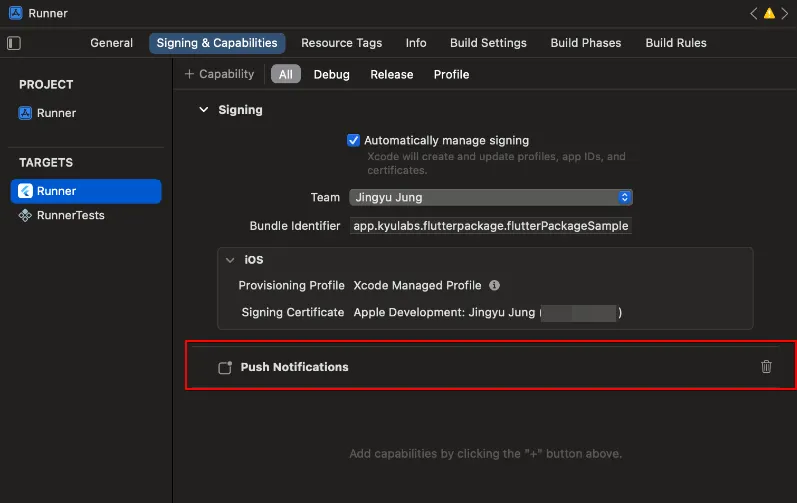Select the Runner target under TARGETS
Viewport: 800px width, 503px height.
pyautogui.click(x=56, y=191)
